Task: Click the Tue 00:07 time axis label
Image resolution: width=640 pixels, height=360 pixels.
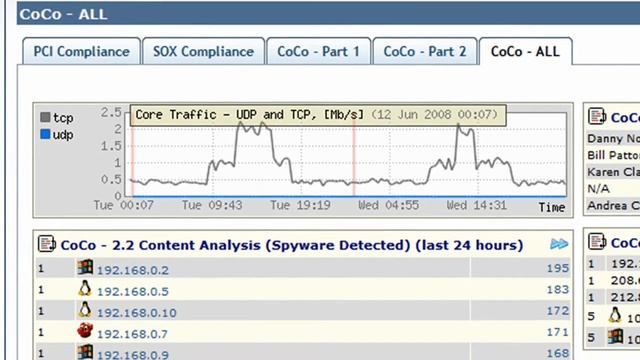Action: tap(124, 205)
